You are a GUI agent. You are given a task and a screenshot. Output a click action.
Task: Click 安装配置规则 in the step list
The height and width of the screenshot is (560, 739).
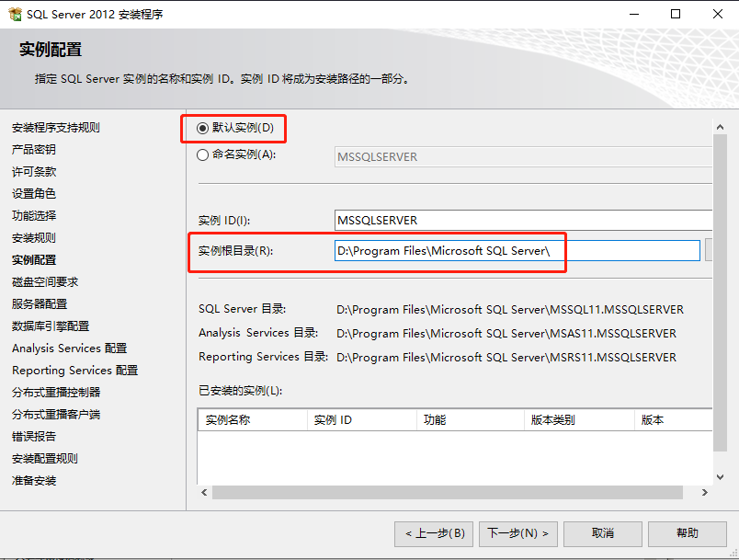pyautogui.click(x=45, y=459)
